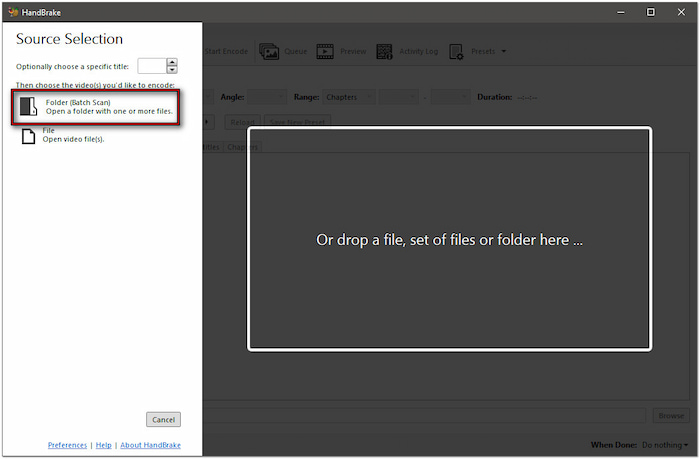Screen dimensions: 700x459
Task: Open the range end chapter dropdown
Action: point(450,97)
